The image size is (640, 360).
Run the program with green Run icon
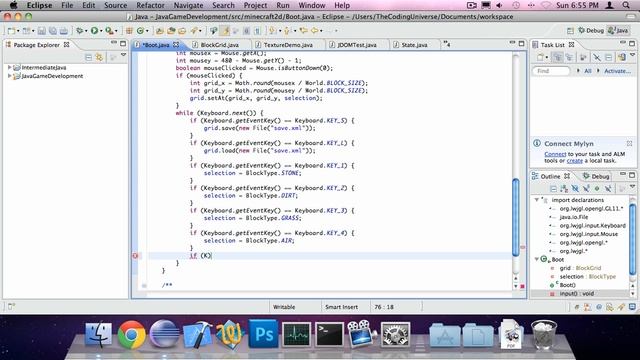pyautogui.click(x=94, y=31)
